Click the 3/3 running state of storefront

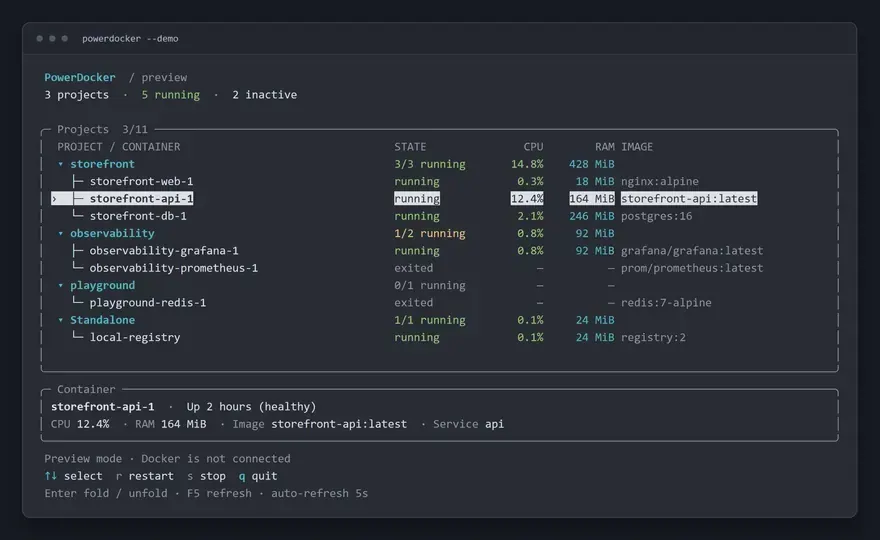[x=429, y=164]
